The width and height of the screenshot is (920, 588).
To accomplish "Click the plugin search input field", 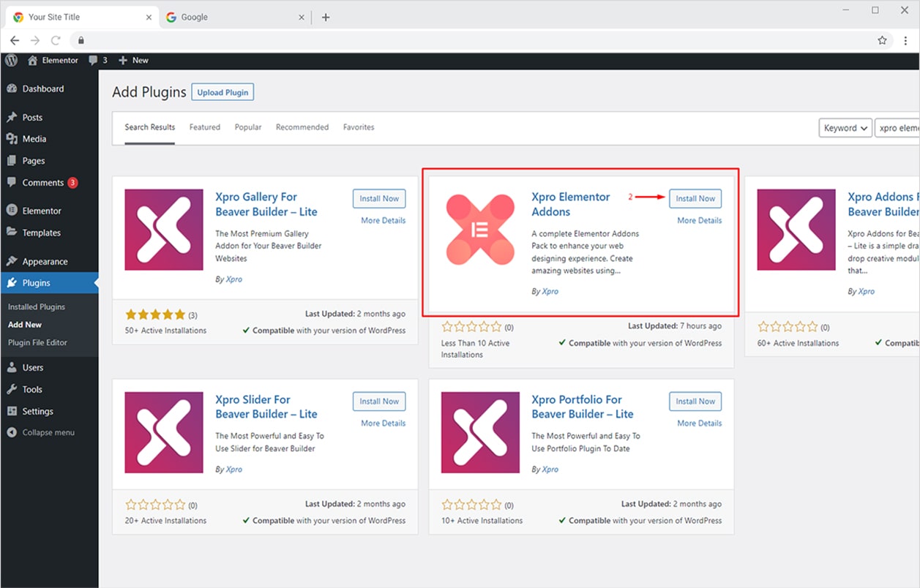I will pyautogui.click(x=898, y=128).
